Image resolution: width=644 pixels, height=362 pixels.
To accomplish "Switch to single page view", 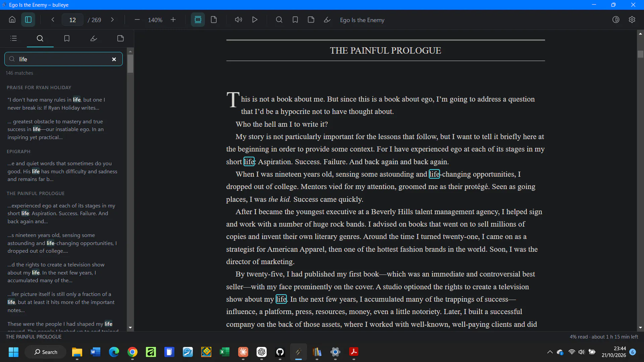I will pyautogui.click(x=214, y=20).
